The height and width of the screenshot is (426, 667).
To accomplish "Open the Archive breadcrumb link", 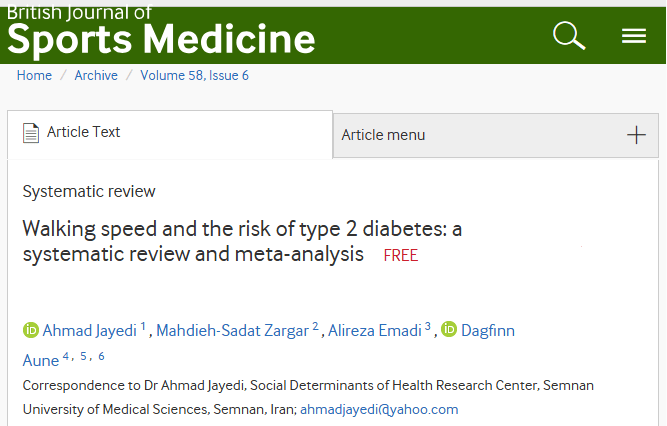I will click(x=96, y=75).
